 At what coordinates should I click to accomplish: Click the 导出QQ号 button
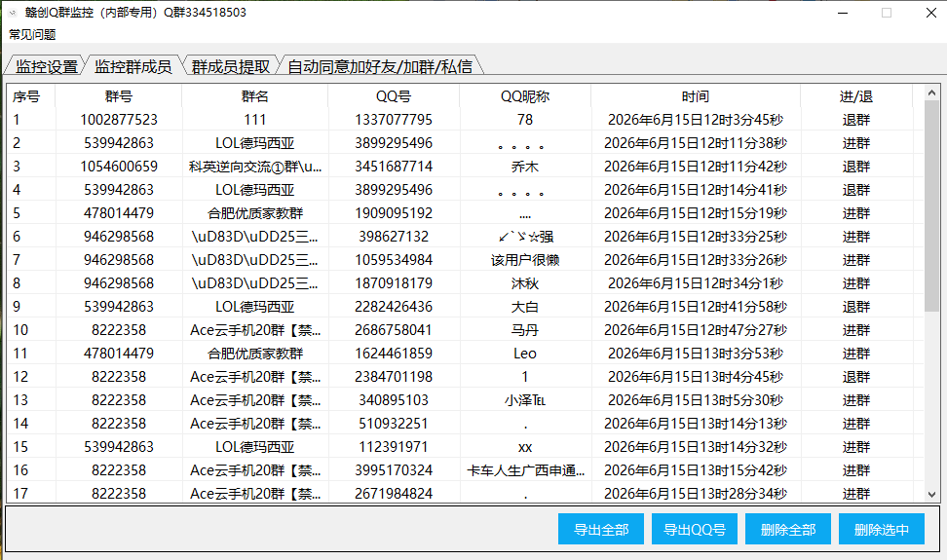pos(695,529)
